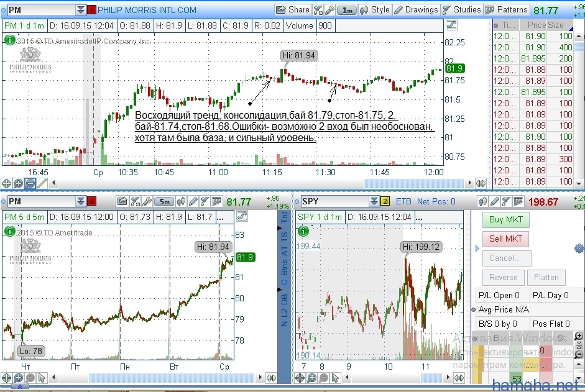Select the pointer tool under the PM 5m chart
Screen dimensions: 585x392
point(42,378)
